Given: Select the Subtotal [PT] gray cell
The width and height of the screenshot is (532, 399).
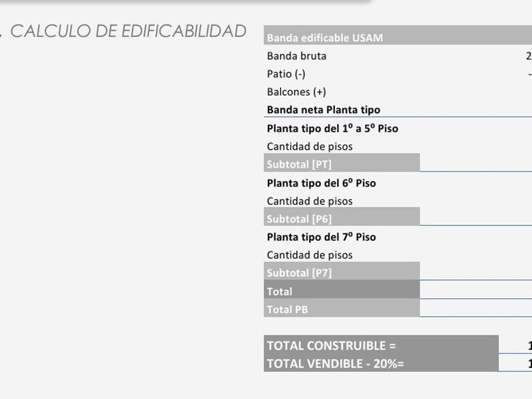Looking at the screenshot, I should point(342,165).
